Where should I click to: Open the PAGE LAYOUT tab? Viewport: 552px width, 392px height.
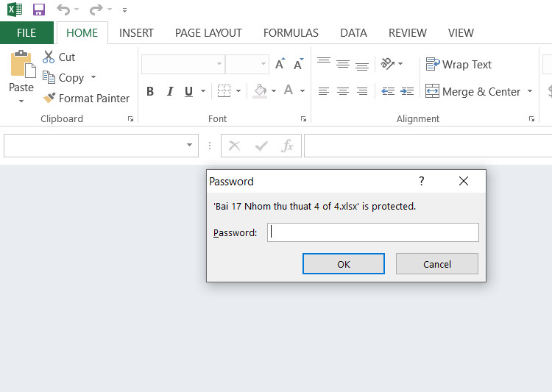tap(208, 32)
